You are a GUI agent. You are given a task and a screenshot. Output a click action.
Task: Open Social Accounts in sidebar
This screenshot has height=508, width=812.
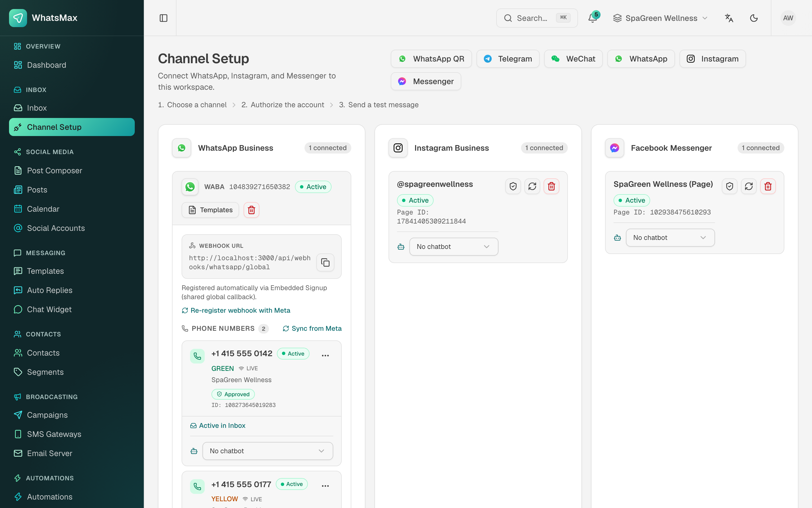[72, 228]
